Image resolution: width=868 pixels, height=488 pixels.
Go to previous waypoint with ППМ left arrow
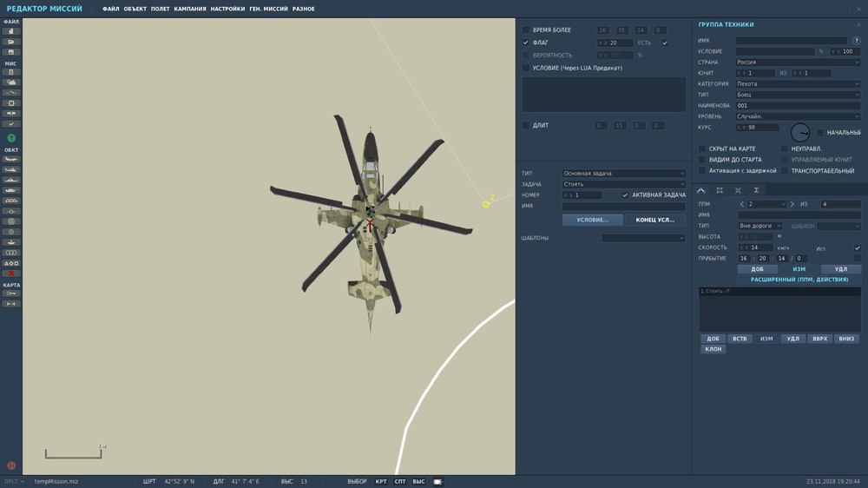tap(742, 204)
